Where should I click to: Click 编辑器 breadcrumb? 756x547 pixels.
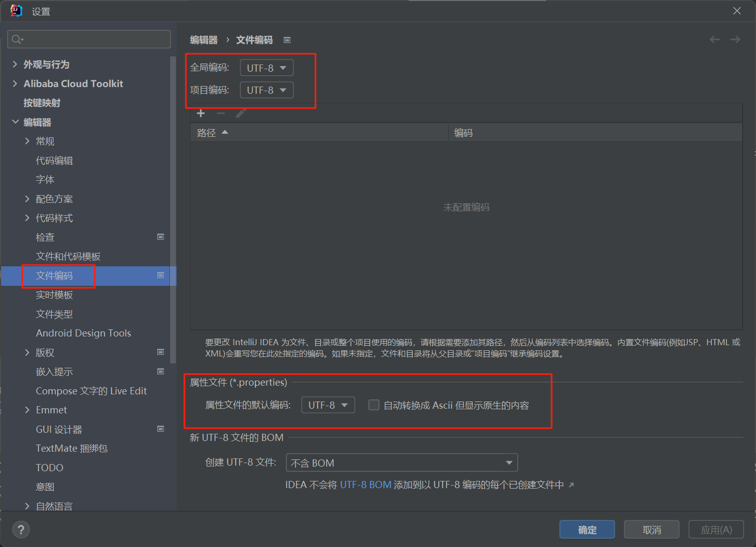click(x=204, y=40)
